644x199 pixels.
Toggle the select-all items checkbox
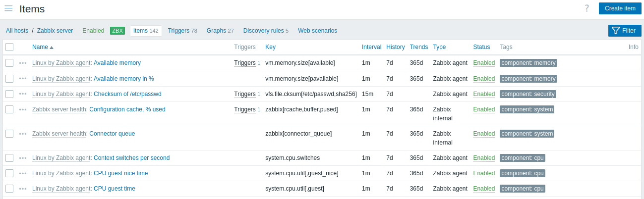click(9, 47)
